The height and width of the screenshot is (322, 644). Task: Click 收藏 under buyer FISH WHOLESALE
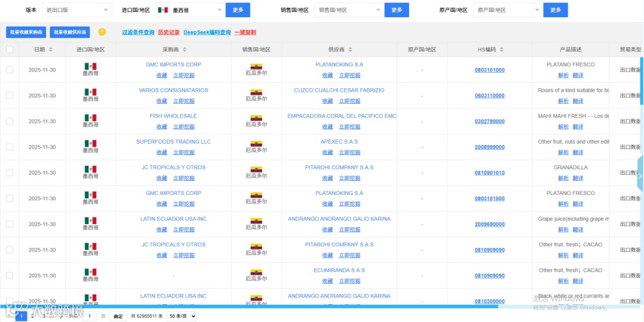[162, 126]
